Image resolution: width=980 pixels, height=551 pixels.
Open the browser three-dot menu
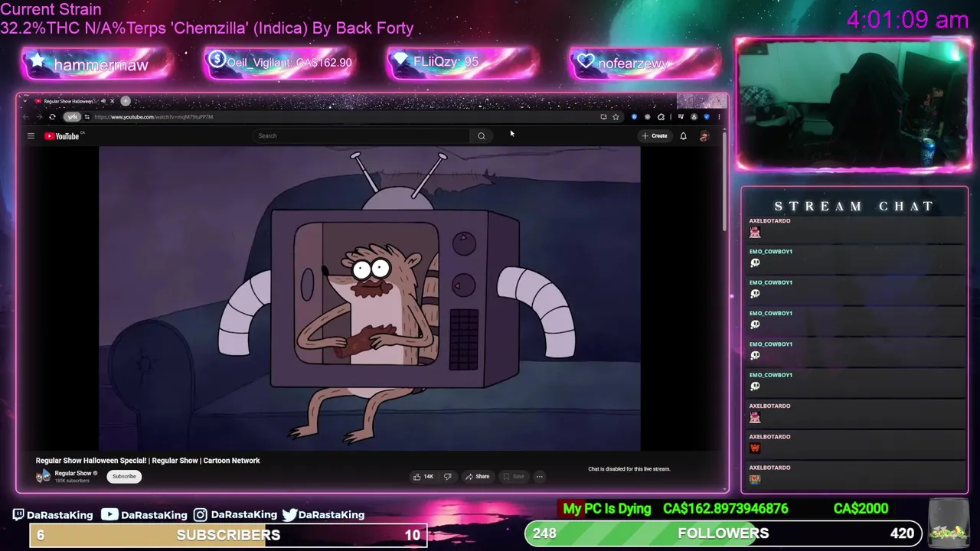(719, 117)
